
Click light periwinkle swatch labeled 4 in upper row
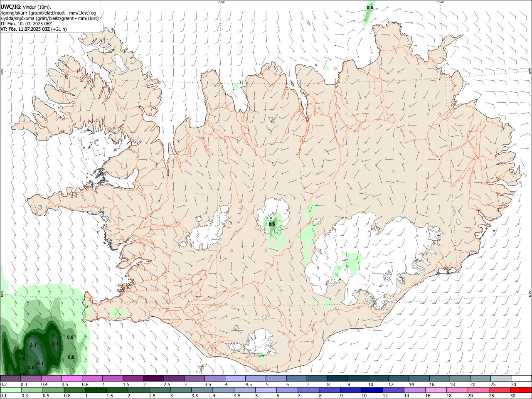tap(235, 378)
